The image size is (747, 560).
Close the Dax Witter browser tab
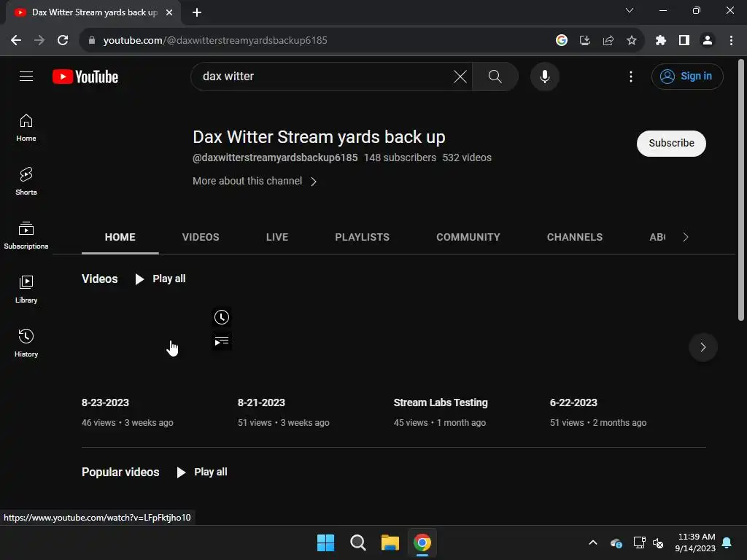169,12
